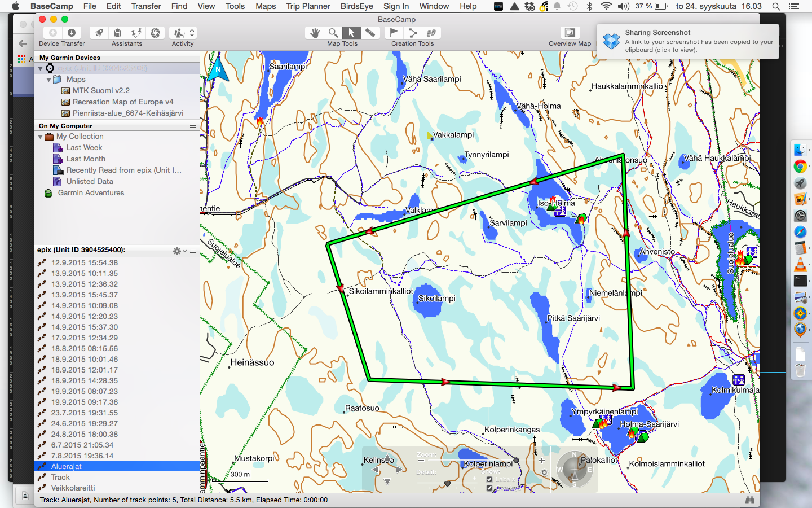Select Recreation Map of Europe v4
The image size is (812, 508).
[122, 102]
